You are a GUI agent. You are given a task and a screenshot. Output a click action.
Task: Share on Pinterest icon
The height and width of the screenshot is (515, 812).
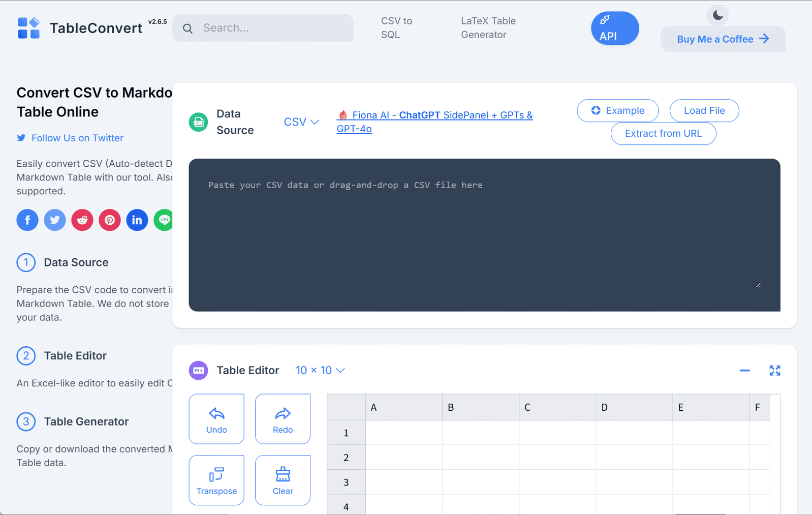click(110, 220)
